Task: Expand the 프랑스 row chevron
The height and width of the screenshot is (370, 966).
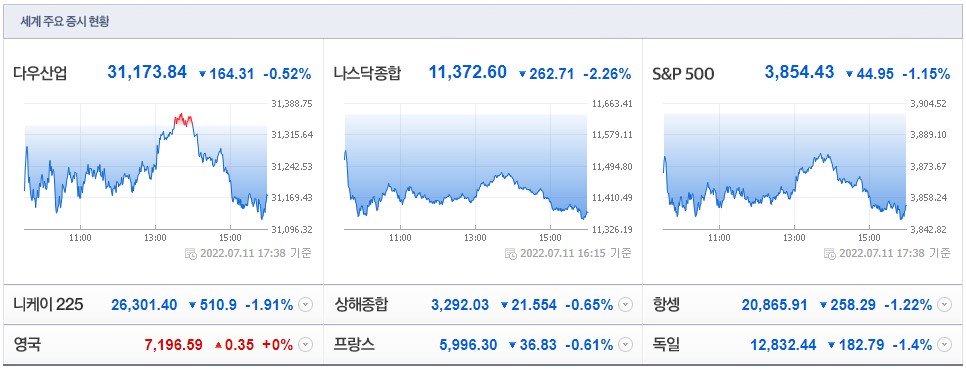Action: [625, 345]
